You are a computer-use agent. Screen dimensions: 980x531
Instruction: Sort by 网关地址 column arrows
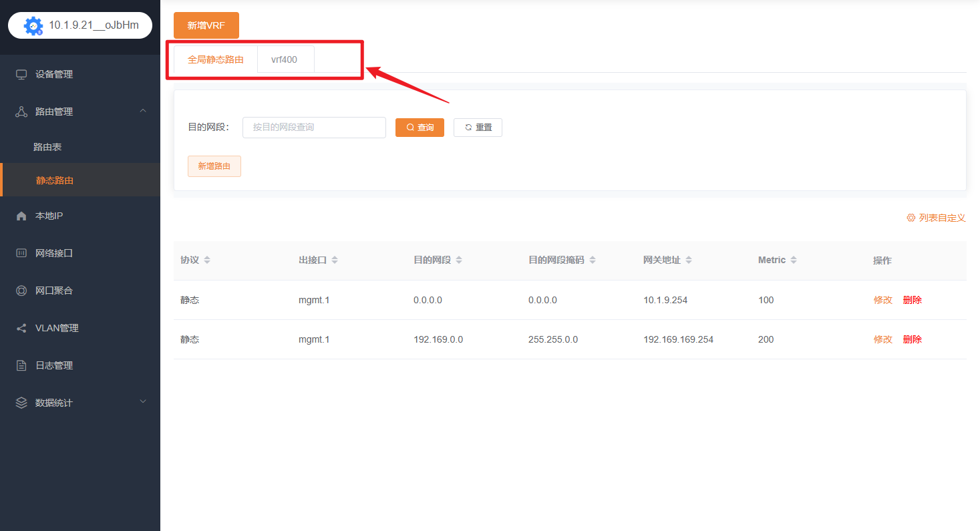(689, 260)
